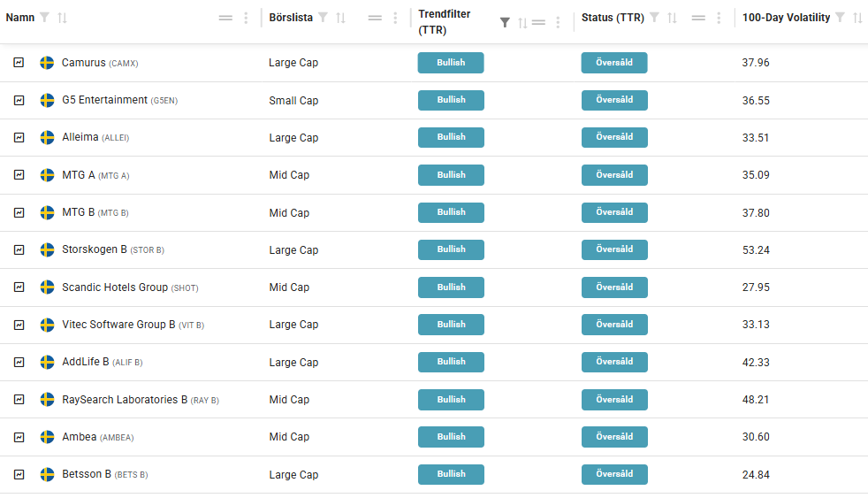This screenshot has width=868, height=498.
Task: Click drag handle icon of Namn column
Action: pyautogui.click(x=225, y=18)
